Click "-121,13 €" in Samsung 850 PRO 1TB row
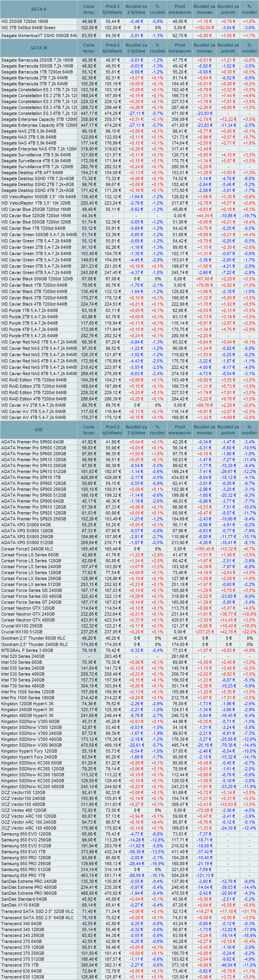The height and width of the screenshot is (980, 259). pyautogui.click(x=204, y=875)
